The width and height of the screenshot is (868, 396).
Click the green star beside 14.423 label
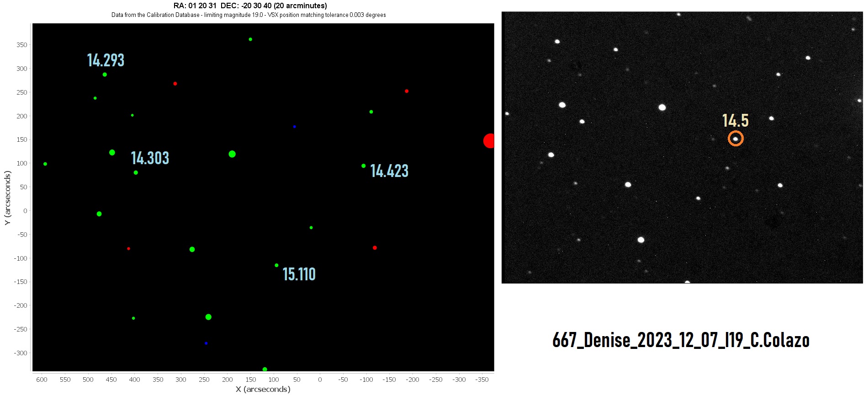(x=364, y=166)
